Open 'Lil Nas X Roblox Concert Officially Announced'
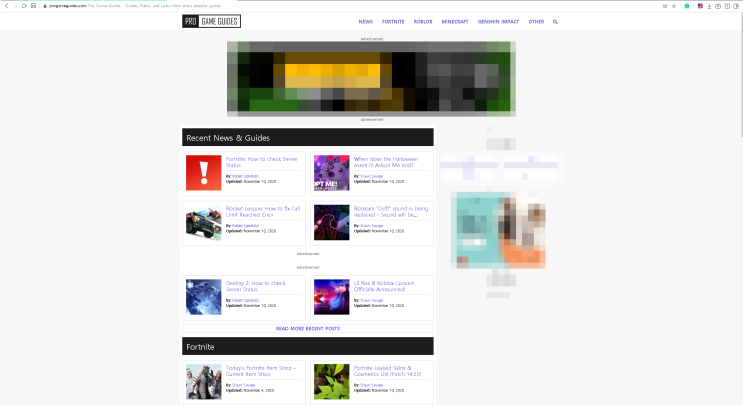Viewport: 743px width, 405px height. [x=384, y=286]
